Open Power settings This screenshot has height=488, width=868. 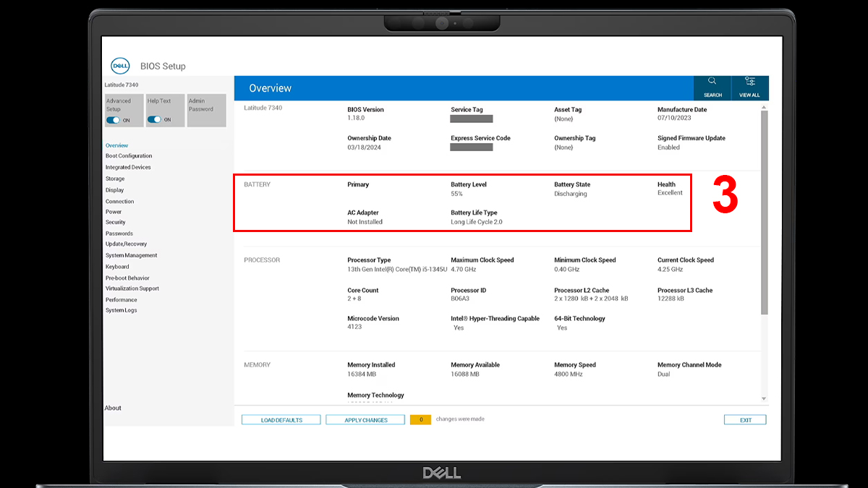coord(114,212)
